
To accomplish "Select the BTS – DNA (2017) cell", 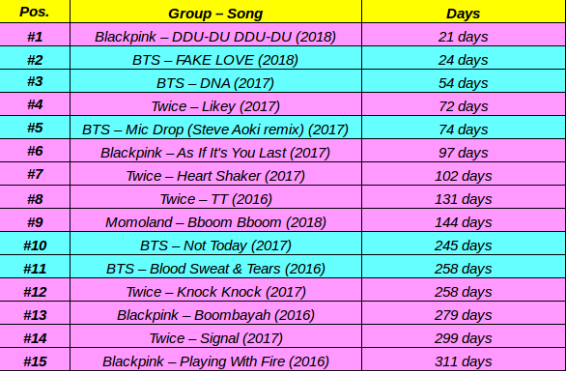I will click(x=215, y=81).
